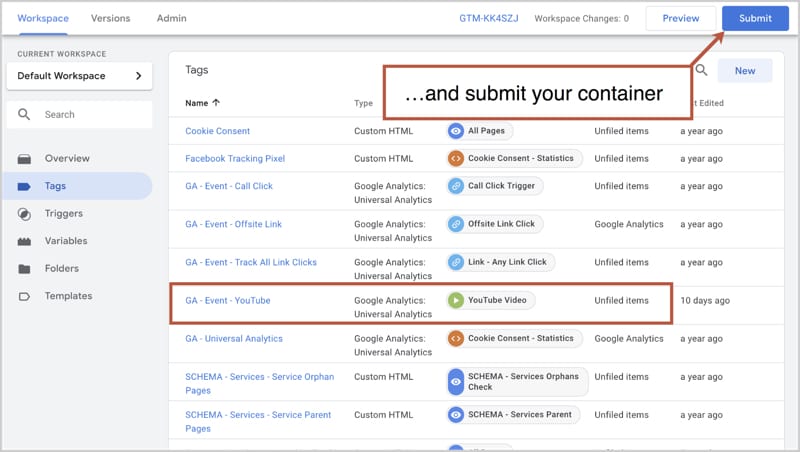Viewport: 800px width, 452px height.
Task: Click the SCHEMA - Services Orphans Check eye icon
Action: pos(456,382)
